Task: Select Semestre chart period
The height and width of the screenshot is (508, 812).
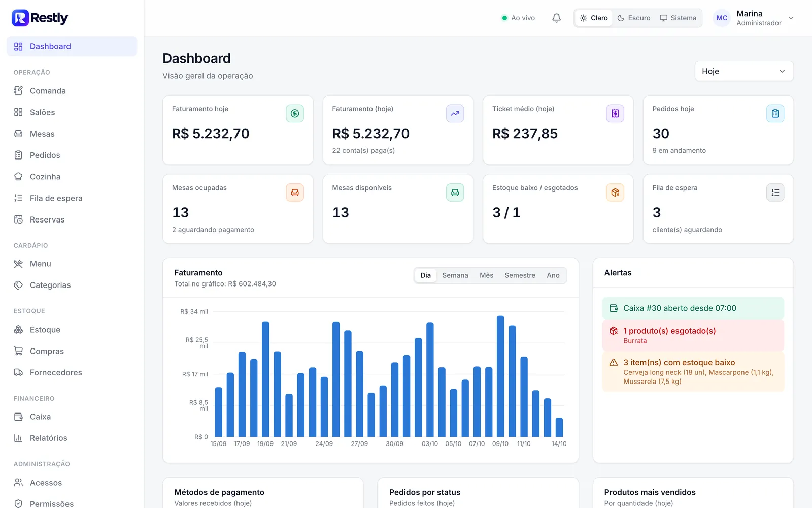Action: 520,275
